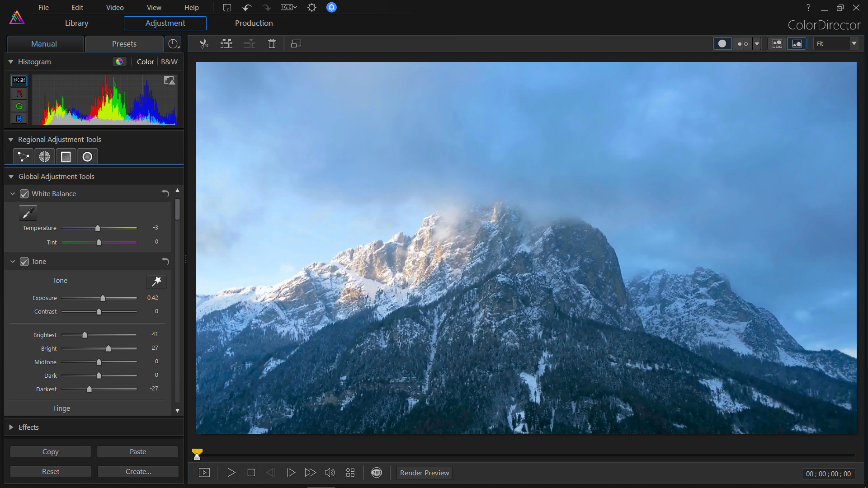The width and height of the screenshot is (868, 488).
Task: Toggle the White Balance checkbox off
Action: tap(24, 193)
